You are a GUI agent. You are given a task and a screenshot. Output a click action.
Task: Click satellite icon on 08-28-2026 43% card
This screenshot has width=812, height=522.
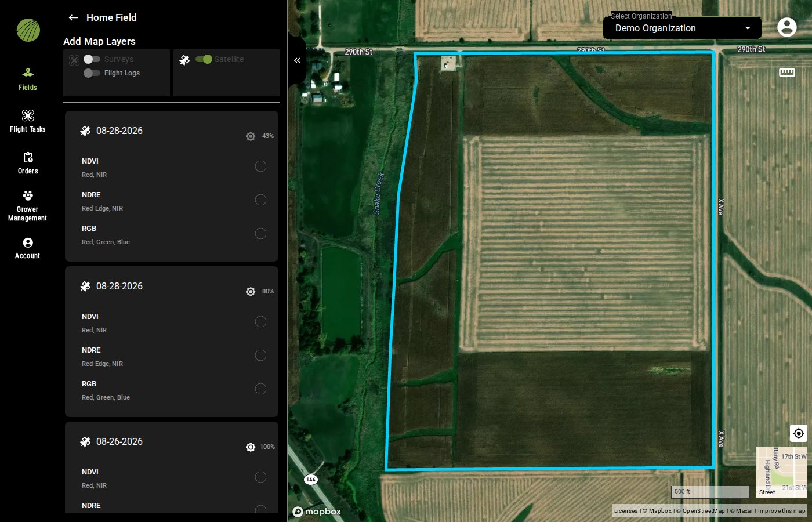pyautogui.click(x=85, y=131)
